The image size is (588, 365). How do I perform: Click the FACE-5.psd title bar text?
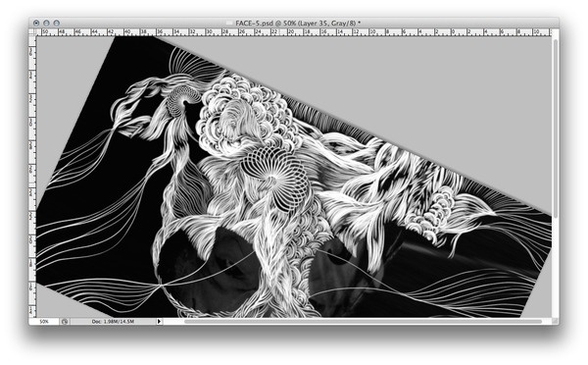click(x=298, y=24)
